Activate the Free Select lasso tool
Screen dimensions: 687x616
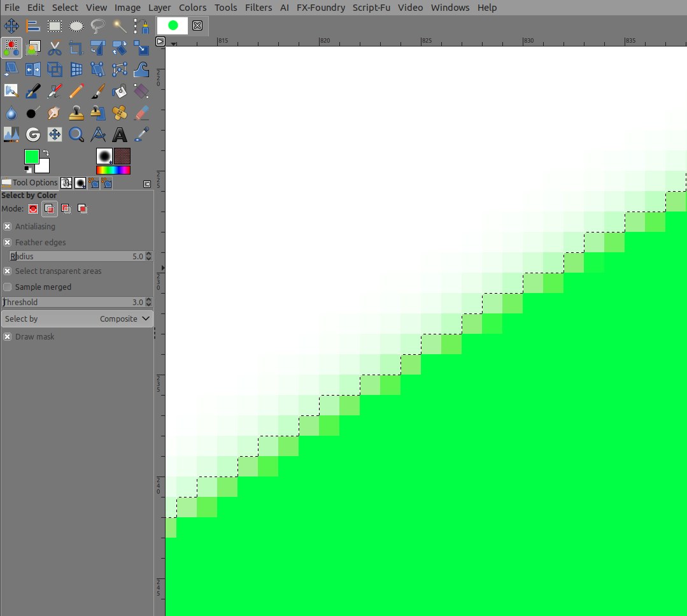point(97,26)
